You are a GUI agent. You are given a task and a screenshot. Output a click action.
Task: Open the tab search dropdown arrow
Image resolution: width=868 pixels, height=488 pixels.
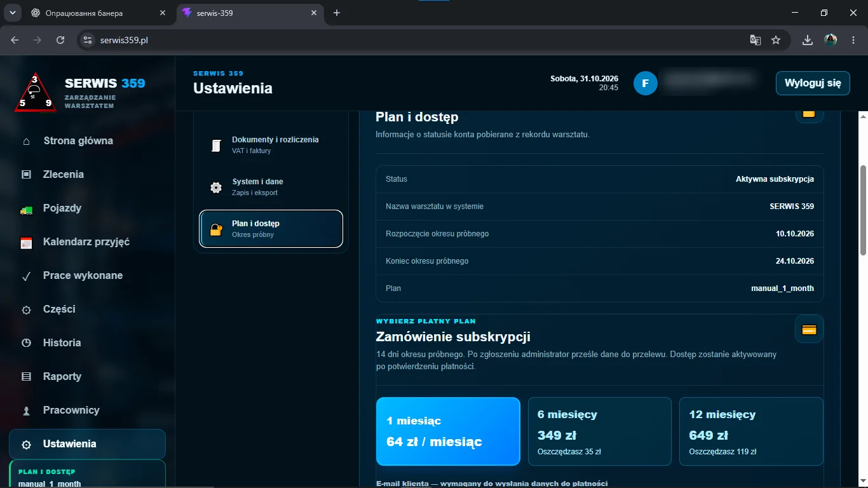[12, 13]
